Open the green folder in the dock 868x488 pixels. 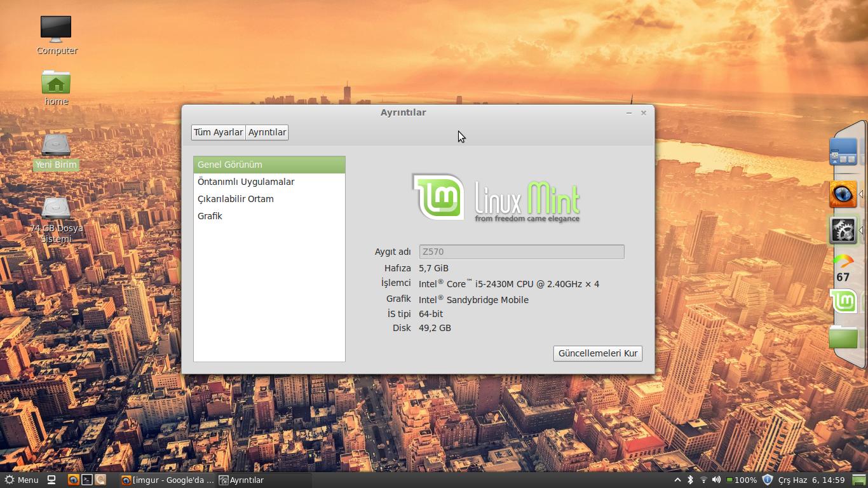tap(843, 337)
